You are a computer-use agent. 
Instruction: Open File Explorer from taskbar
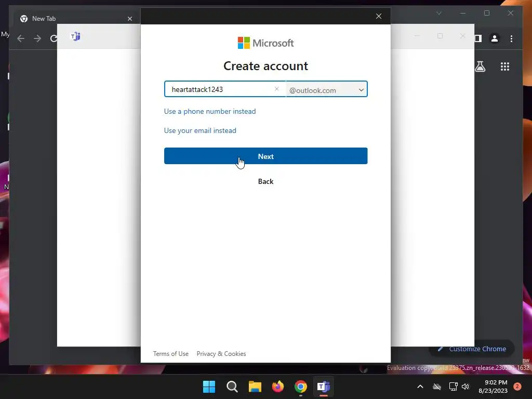click(x=255, y=387)
